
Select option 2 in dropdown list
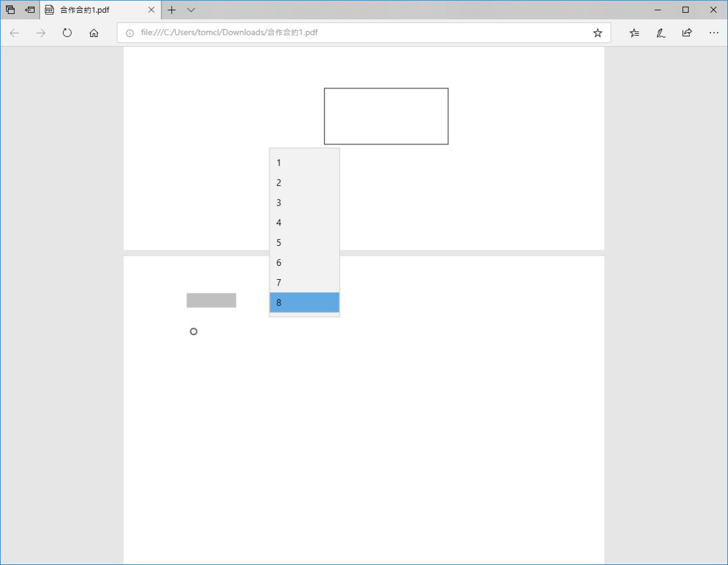pyautogui.click(x=305, y=183)
